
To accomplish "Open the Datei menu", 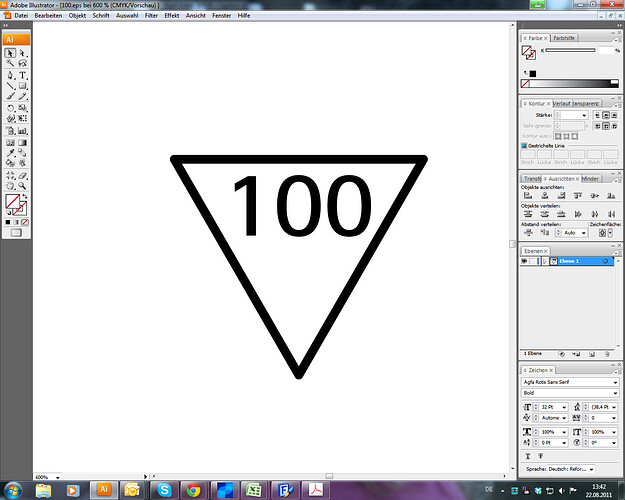I will [x=21, y=16].
